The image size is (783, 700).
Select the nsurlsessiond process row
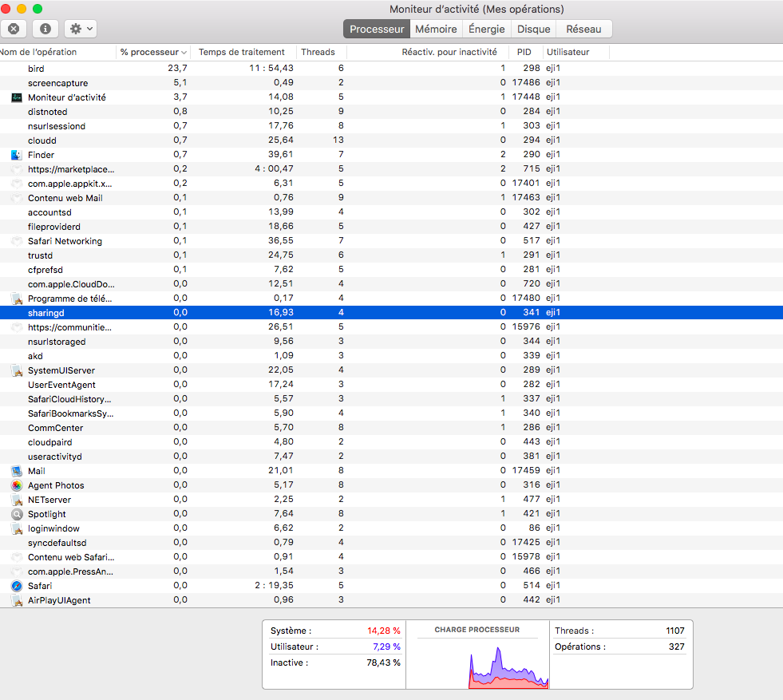391,126
